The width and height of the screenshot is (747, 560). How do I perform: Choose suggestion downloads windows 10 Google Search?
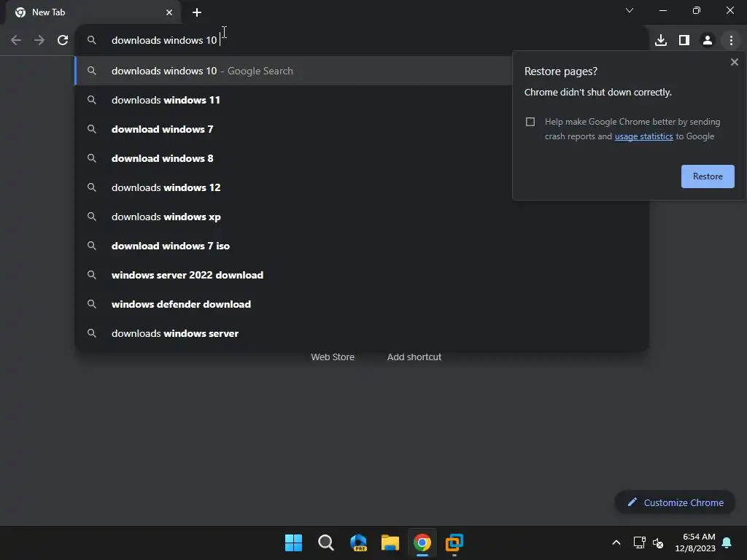pos(293,71)
